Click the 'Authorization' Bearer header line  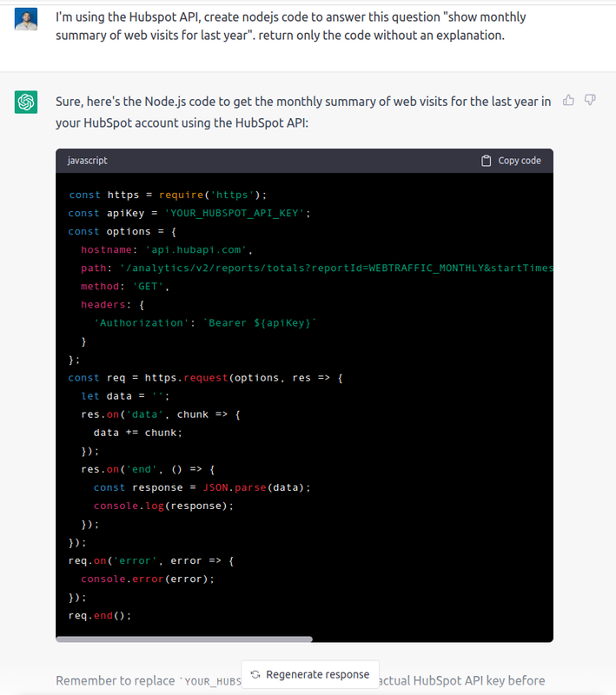point(205,322)
